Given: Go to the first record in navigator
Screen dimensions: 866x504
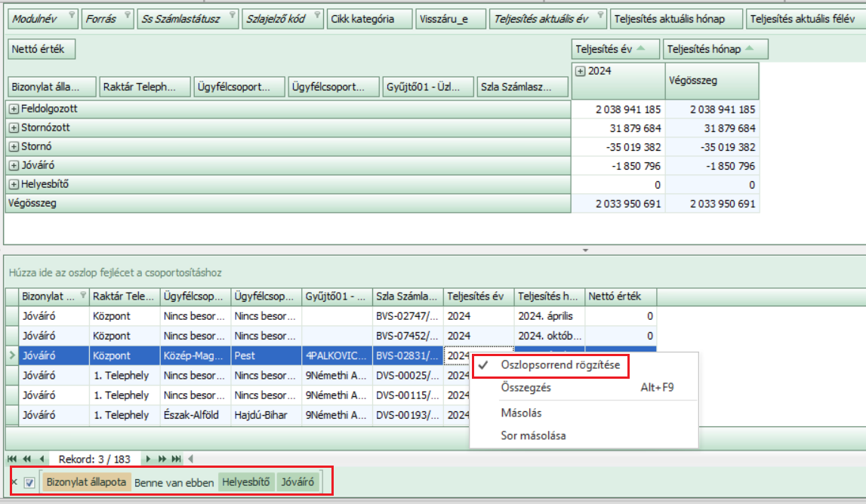Looking at the screenshot, I should coord(13,459).
